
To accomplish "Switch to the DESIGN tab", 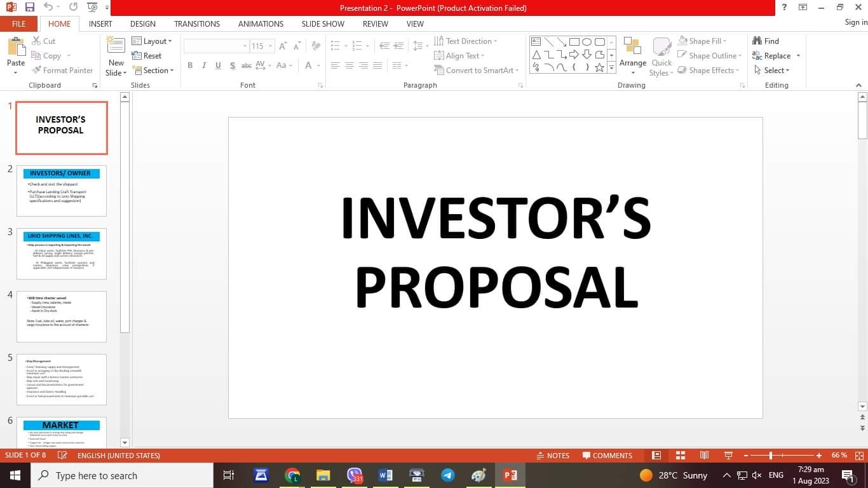I will tap(143, 24).
